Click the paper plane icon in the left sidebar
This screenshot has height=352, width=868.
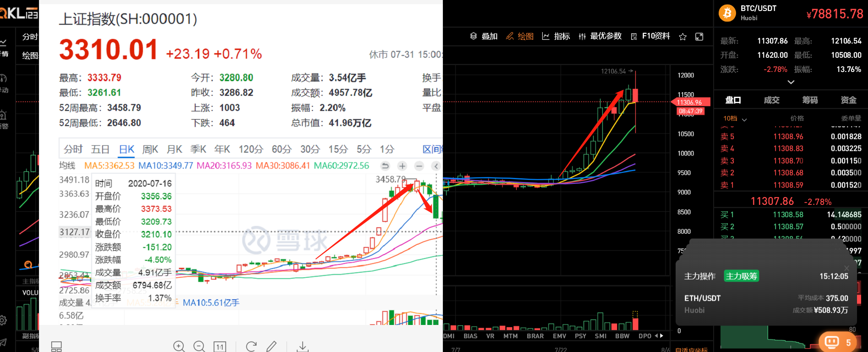coord(3,342)
